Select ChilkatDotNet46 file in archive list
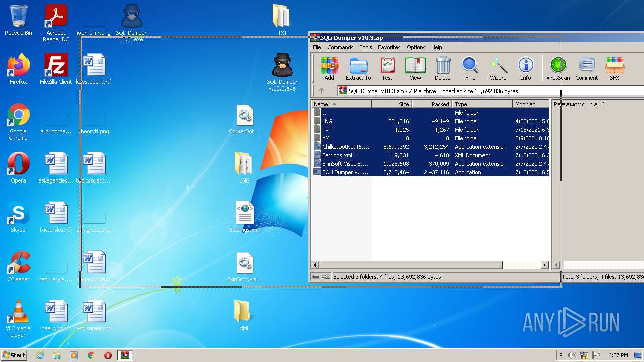The width and height of the screenshot is (644, 362). 430,147
